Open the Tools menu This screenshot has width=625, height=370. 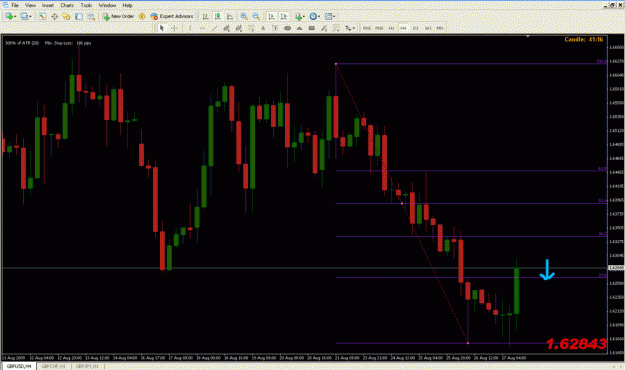(86, 5)
